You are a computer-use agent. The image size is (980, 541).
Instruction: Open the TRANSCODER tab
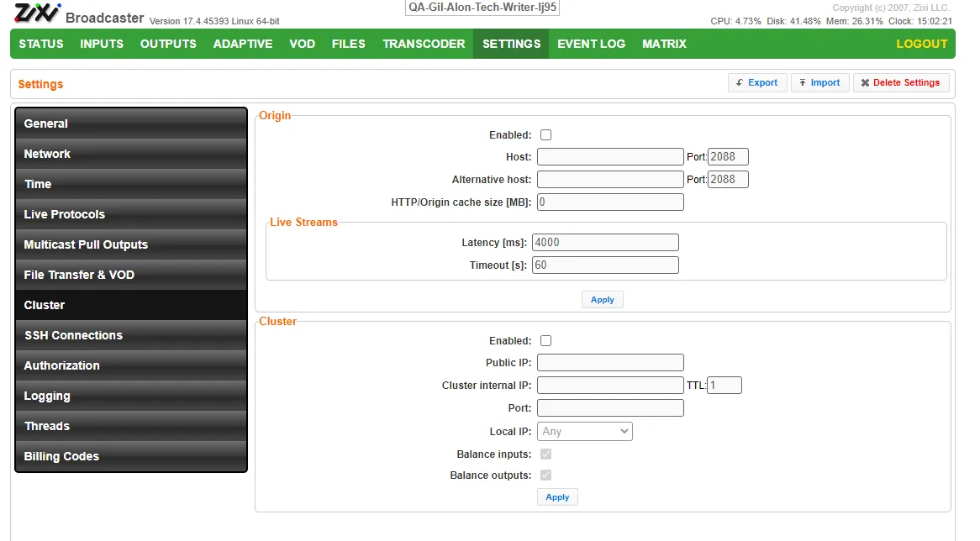coord(424,44)
